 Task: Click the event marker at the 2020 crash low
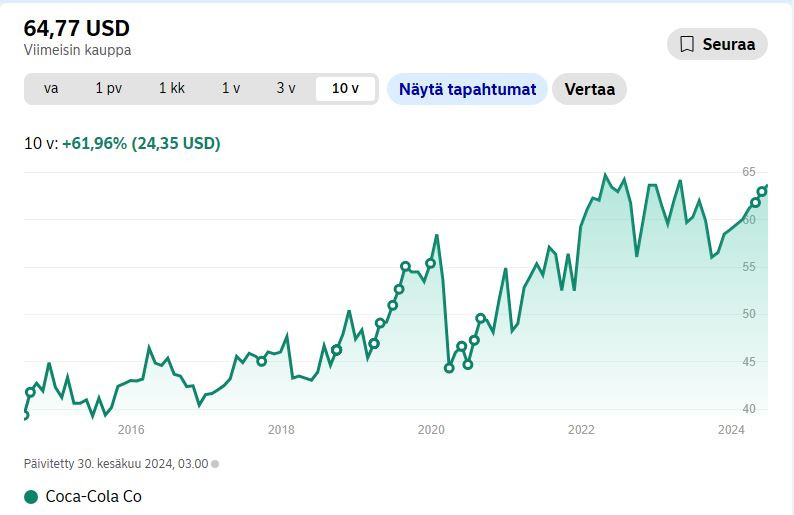(x=449, y=368)
